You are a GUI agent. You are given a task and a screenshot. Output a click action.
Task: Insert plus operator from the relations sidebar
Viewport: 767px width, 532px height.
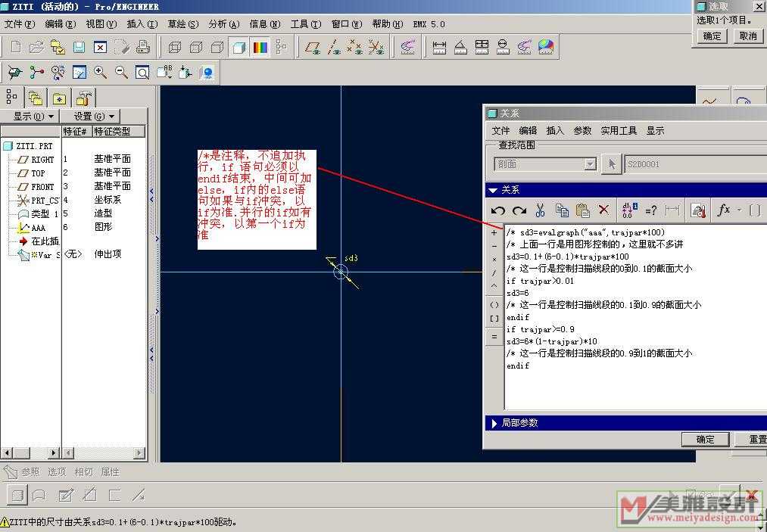[494, 233]
